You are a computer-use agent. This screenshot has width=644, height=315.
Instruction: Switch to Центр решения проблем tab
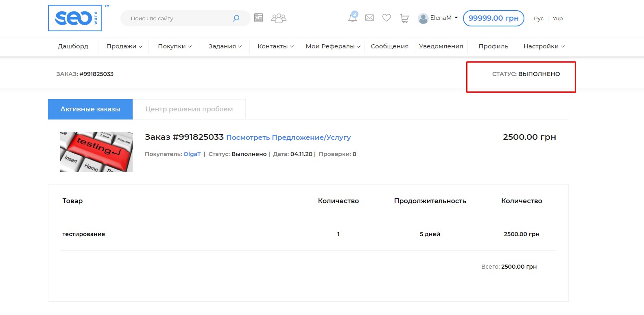pos(189,109)
